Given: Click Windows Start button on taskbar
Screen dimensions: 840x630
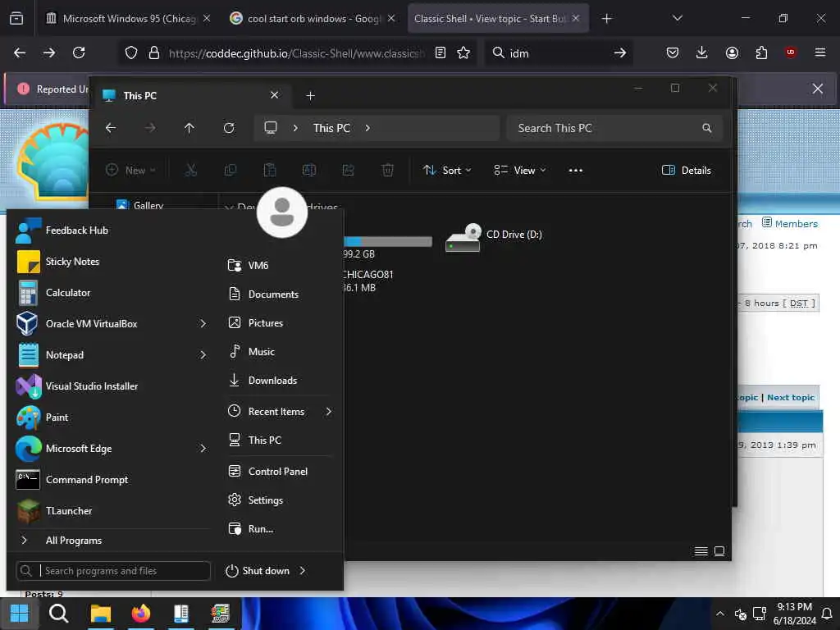Looking at the screenshot, I should [x=20, y=614].
